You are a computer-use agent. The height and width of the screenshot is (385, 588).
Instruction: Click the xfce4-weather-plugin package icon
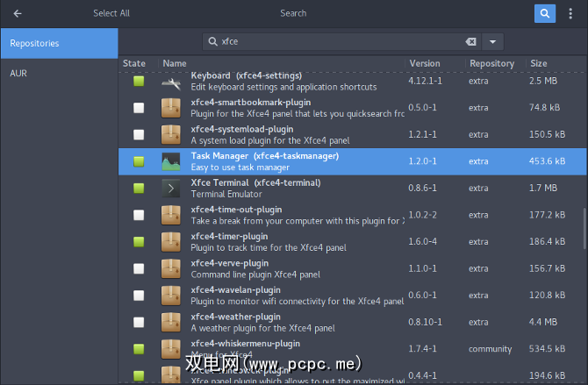pyautogui.click(x=171, y=323)
